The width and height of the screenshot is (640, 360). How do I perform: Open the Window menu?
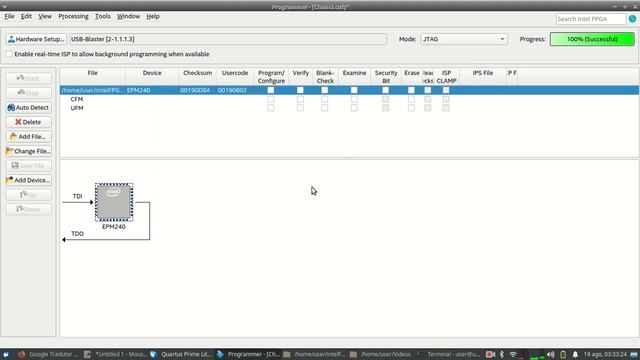pyautogui.click(x=128, y=16)
